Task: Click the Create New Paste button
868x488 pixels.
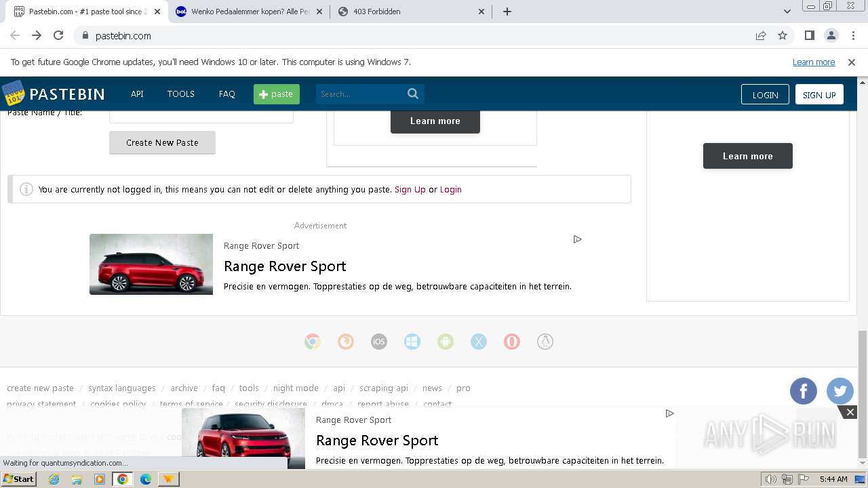Action: tap(162, 142)
